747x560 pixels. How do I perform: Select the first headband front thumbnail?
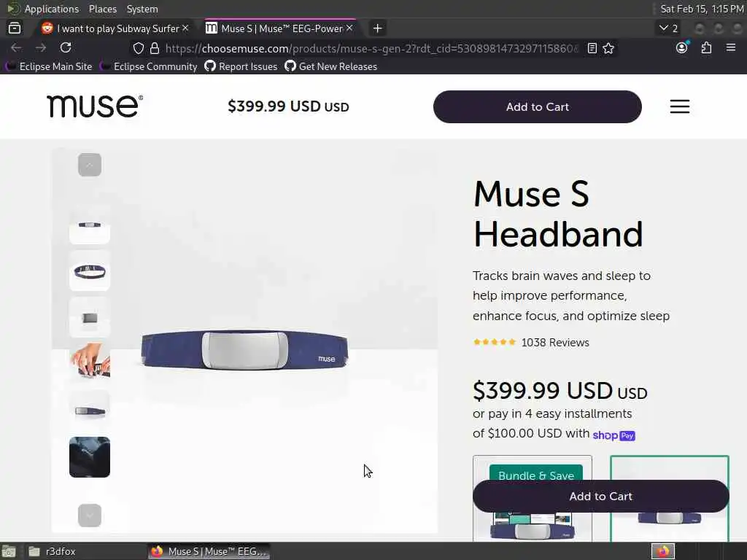(x=90, y=225)
